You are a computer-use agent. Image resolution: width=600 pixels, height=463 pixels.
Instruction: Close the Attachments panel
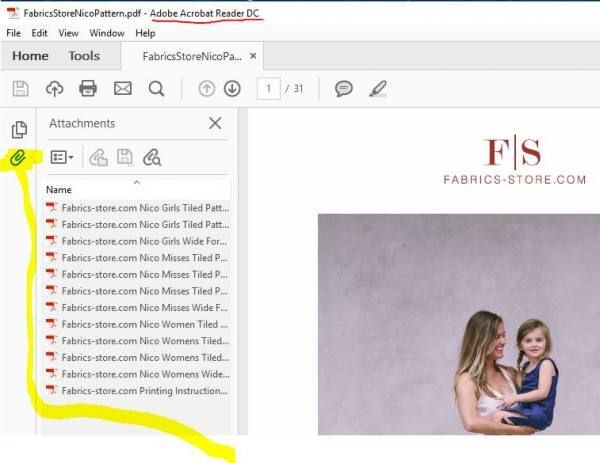tap(215, 123)
